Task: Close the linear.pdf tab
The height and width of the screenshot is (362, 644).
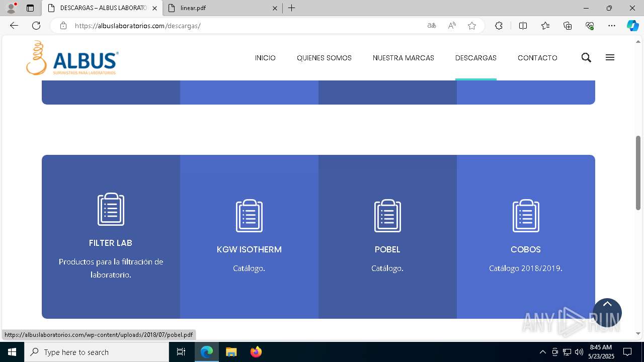Action: pos(275,8)
